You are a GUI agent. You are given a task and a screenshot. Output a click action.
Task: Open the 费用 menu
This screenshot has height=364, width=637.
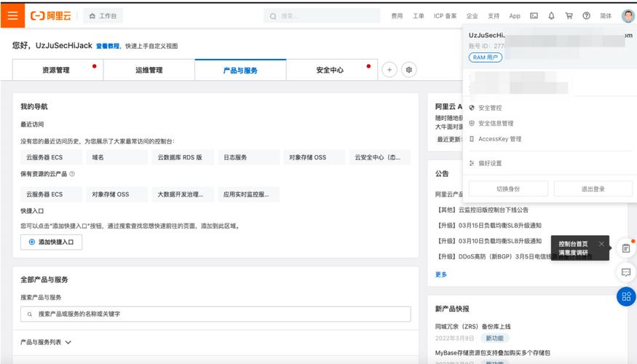pos(397,16)
